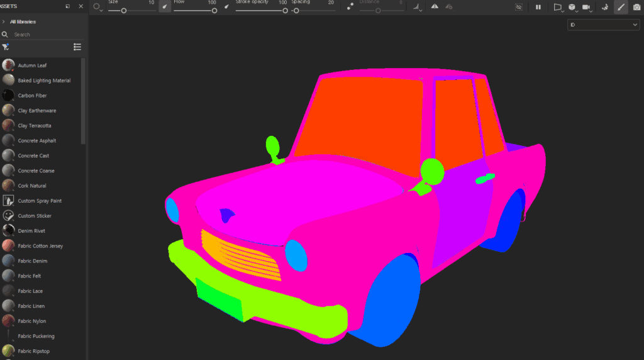Image resolution: width=644 pixels, height=360 pixels.
Task: Expand the All libraries tree
Action: click(x=4, y=22)
